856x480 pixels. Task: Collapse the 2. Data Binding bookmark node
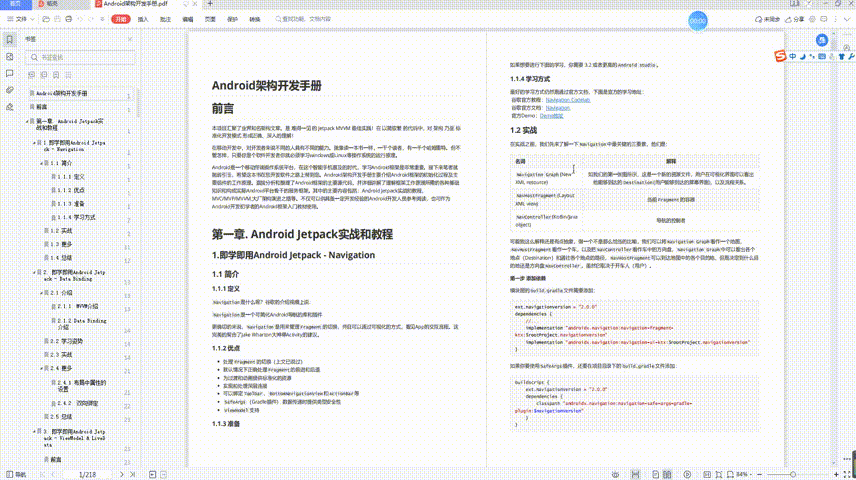point(34,272)
